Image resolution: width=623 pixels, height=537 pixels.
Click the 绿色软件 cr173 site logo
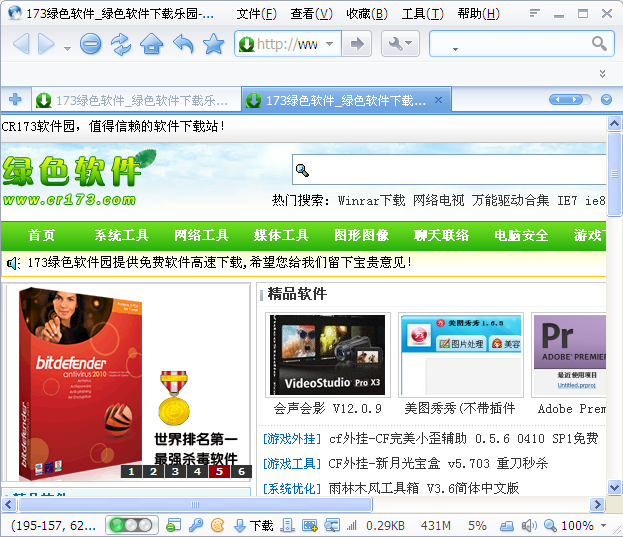click(x=78, y=177)
